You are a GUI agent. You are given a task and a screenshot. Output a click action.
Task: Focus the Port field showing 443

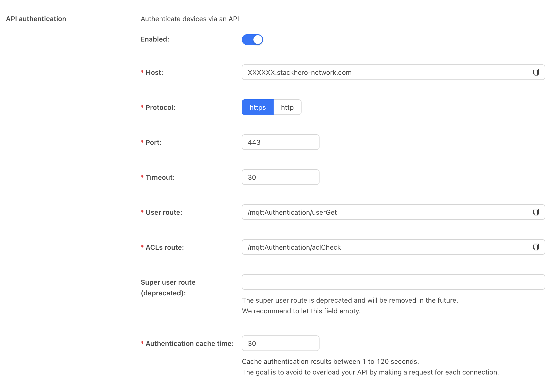[280, 142]
